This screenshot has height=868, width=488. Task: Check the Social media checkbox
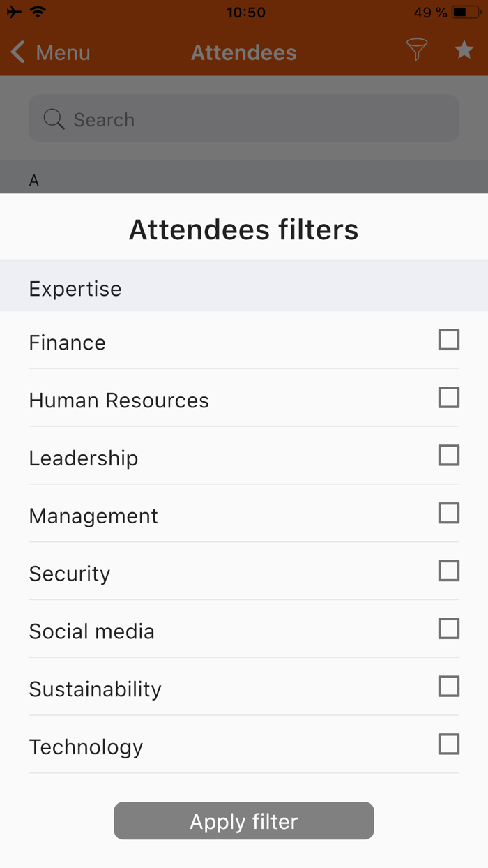[x=449, y=629]
